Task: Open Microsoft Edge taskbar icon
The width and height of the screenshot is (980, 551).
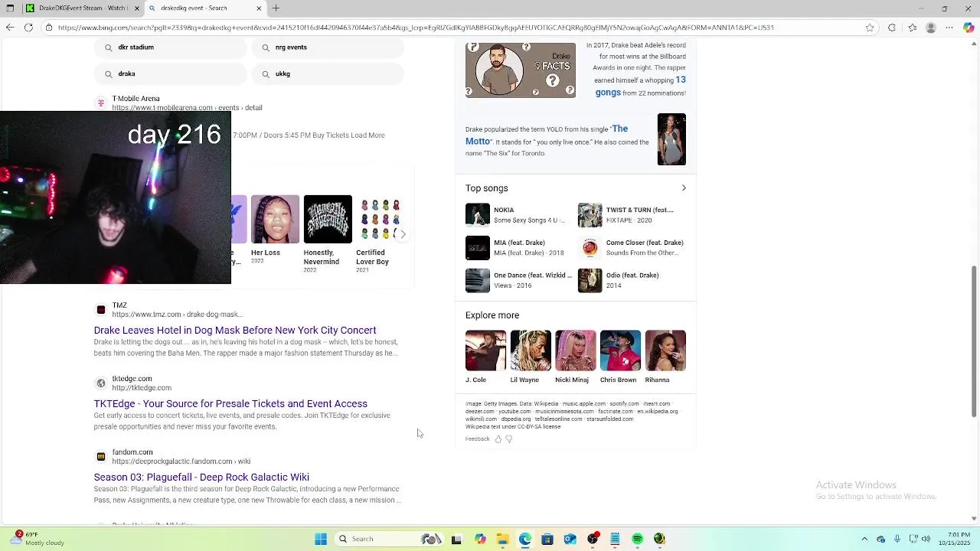Action: click(525, 540)
